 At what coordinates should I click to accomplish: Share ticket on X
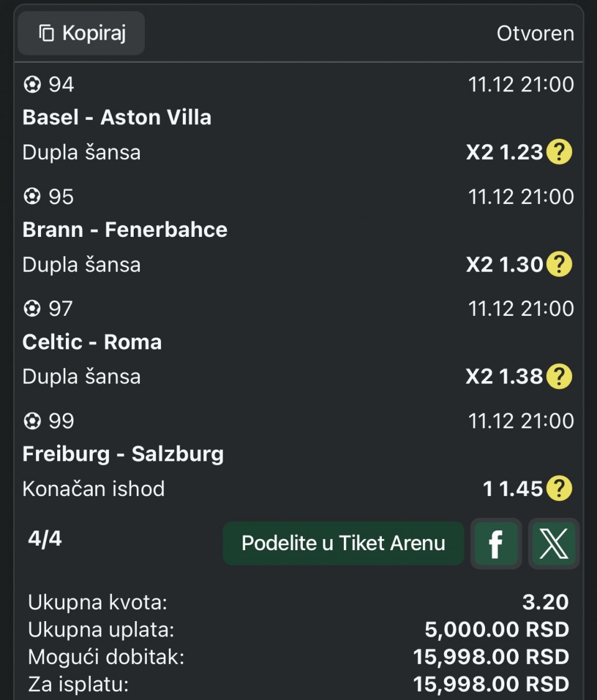coord(553,544)
